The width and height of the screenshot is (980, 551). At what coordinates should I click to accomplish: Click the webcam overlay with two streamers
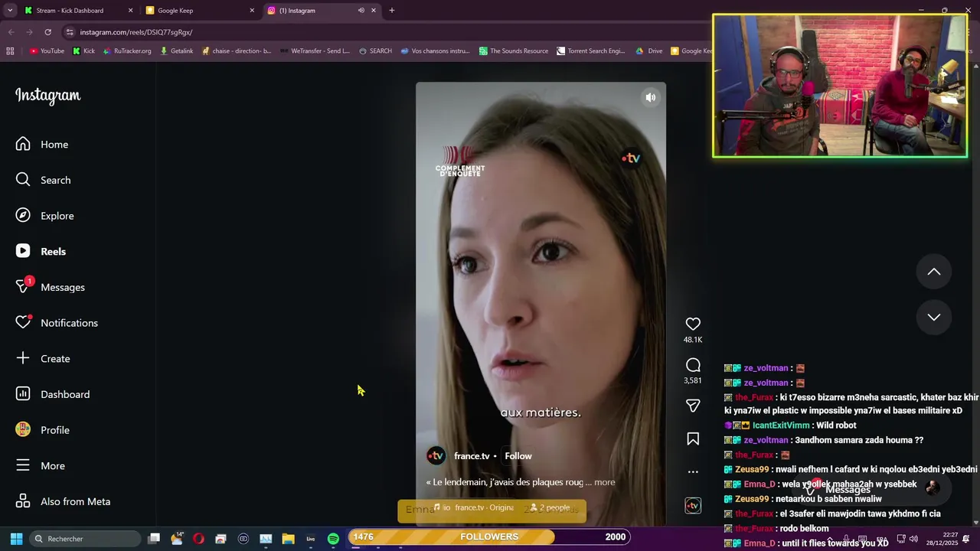tap(840, 86)
